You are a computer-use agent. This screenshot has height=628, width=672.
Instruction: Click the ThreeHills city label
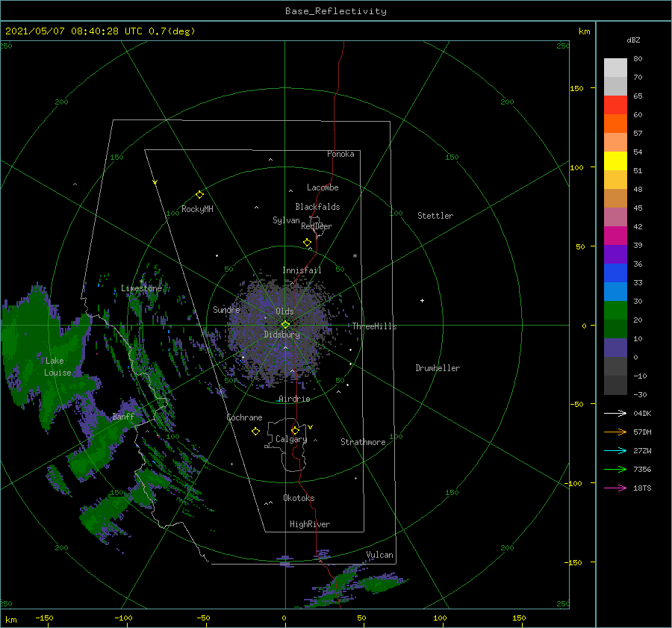click(x=375, y=326)
